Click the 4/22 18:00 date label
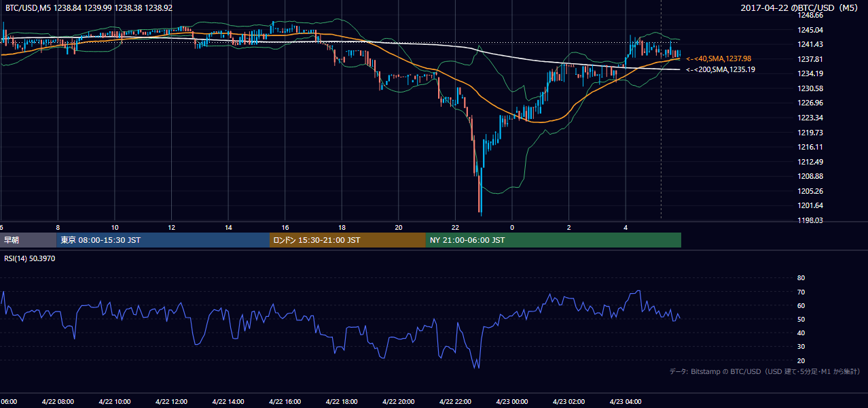 (x=341, y=401)
